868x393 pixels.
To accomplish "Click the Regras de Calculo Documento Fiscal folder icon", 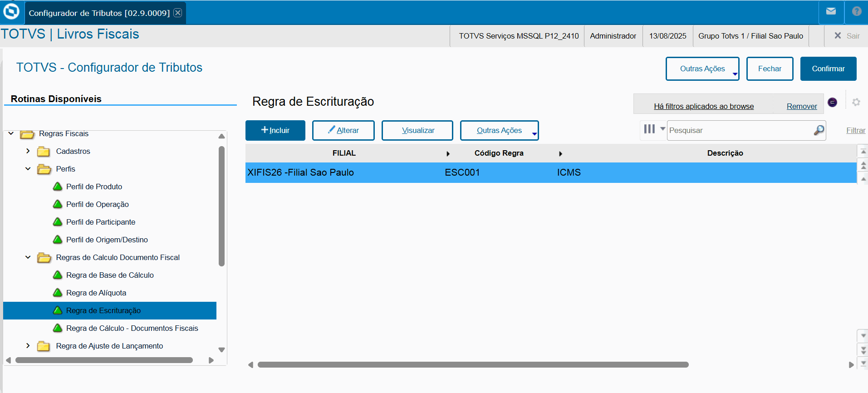I will coord(44,257).
